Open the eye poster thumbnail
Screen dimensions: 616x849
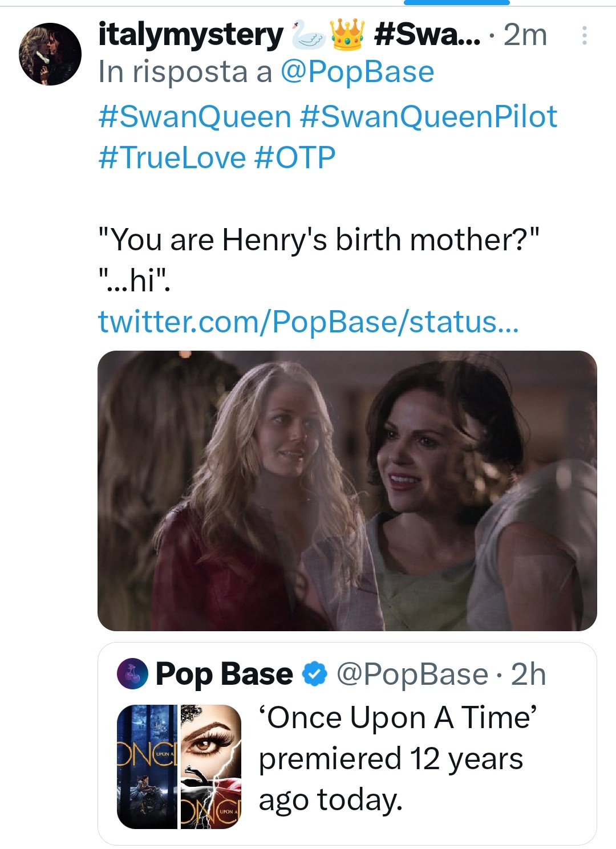pyautogui.click(x=211, y=766)
